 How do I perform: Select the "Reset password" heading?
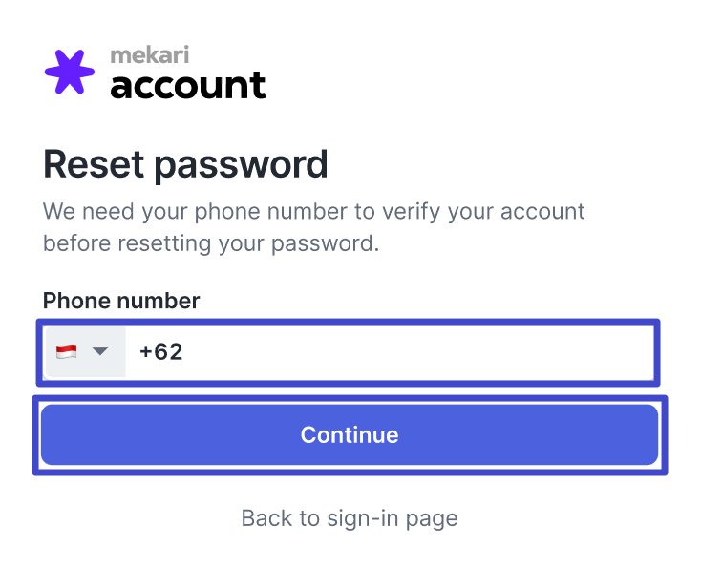(185, 165)
